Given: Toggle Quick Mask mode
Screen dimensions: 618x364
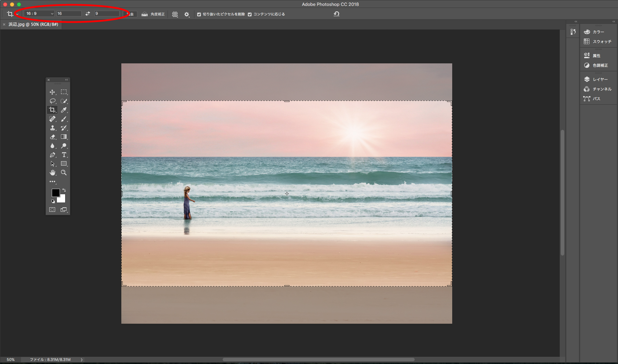Looking at the screenshot, I should pos(52,209).
